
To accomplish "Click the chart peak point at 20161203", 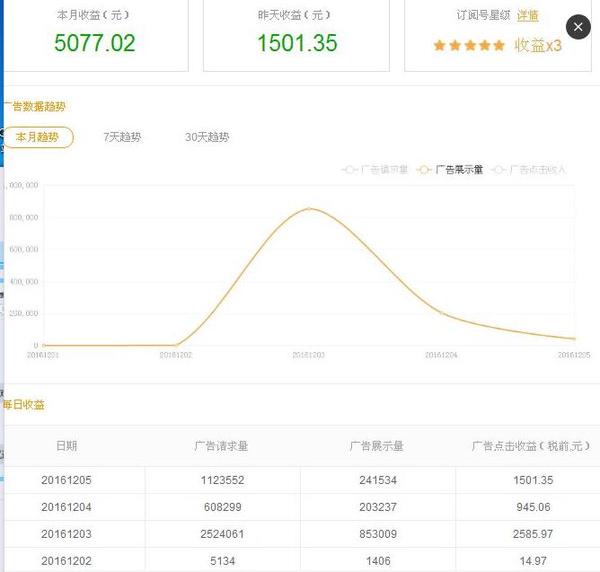I will 310,209.
